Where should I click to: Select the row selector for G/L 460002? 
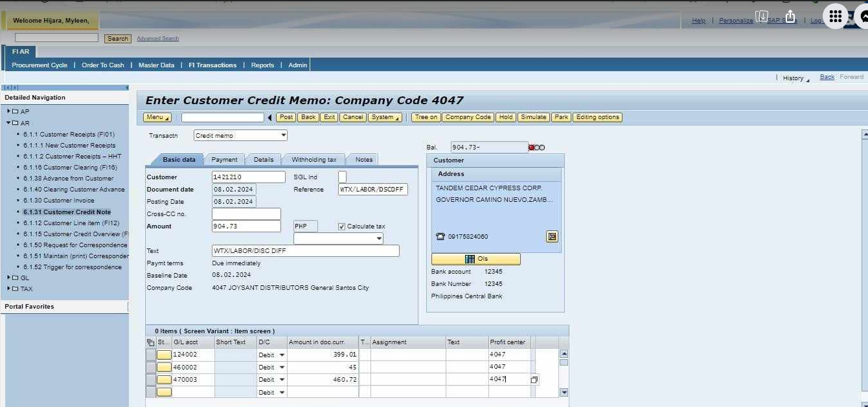pyautogui.click(x=151, y=367)
